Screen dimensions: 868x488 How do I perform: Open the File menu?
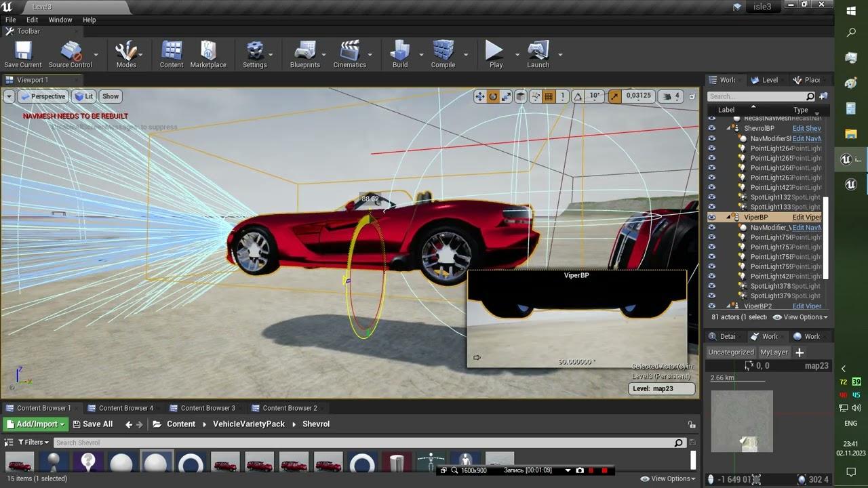coord(11,20)
